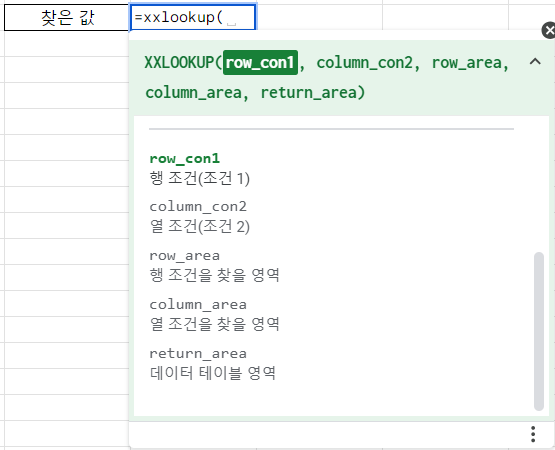Click the row_area heading in the argument list
Screen dimensions: 555x450
(184, 256)
